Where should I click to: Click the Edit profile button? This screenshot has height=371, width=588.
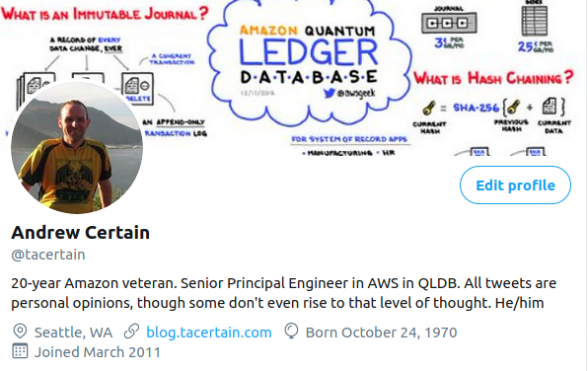[515, 185]
